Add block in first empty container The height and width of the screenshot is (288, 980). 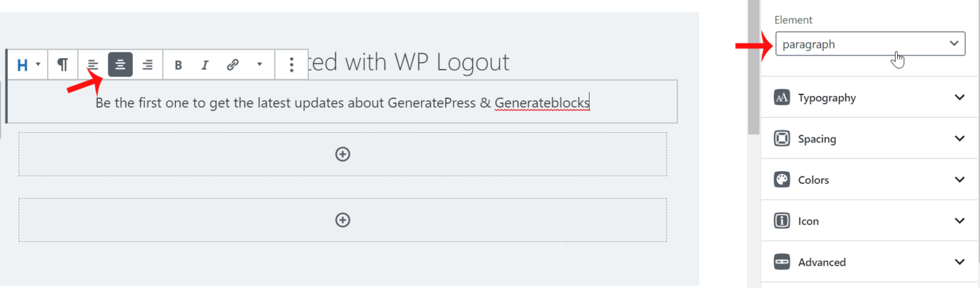[x=343, y=154]
